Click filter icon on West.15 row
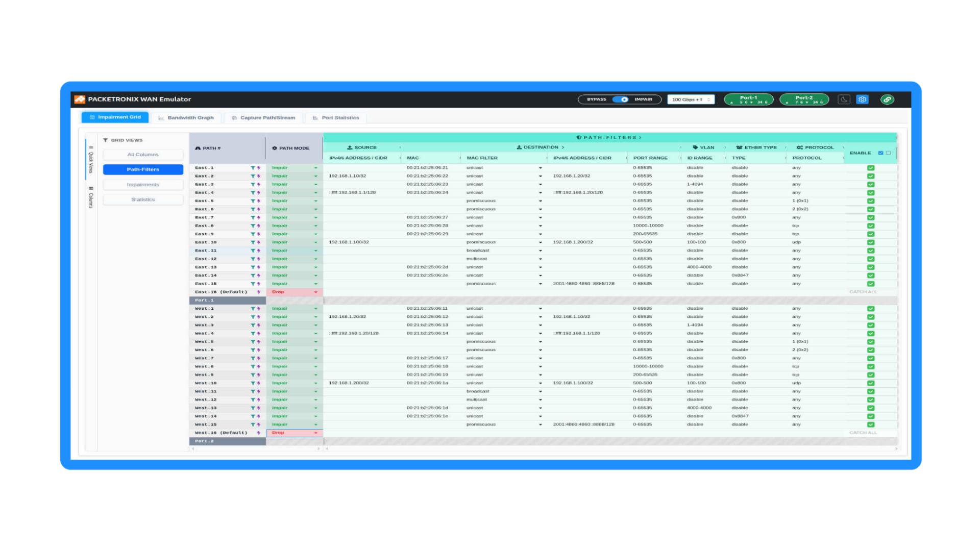The image size is (980, 551). click(x=253, y=424)
